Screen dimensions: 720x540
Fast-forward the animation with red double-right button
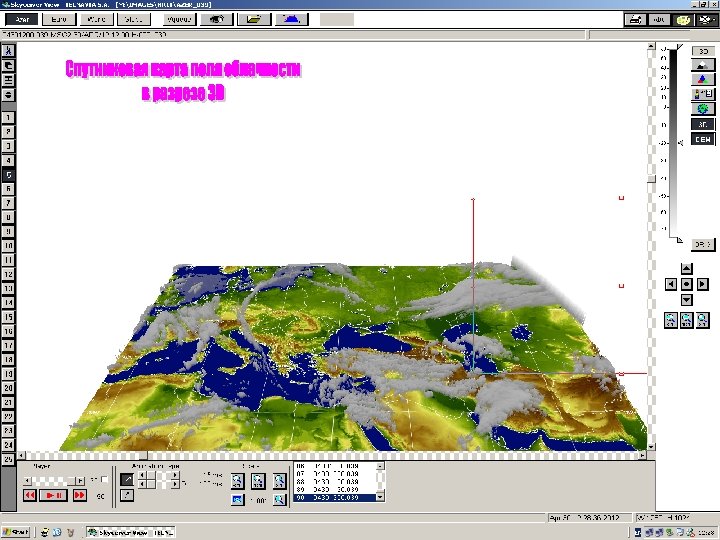[x=79, y=495]
